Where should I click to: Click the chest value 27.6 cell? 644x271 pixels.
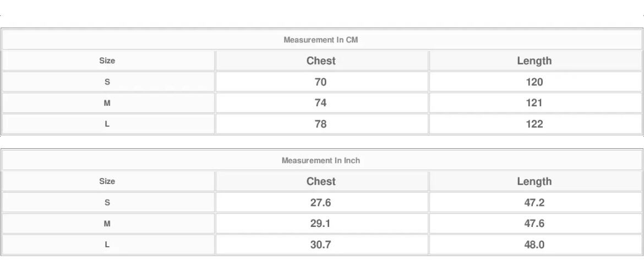coord(321,203)
